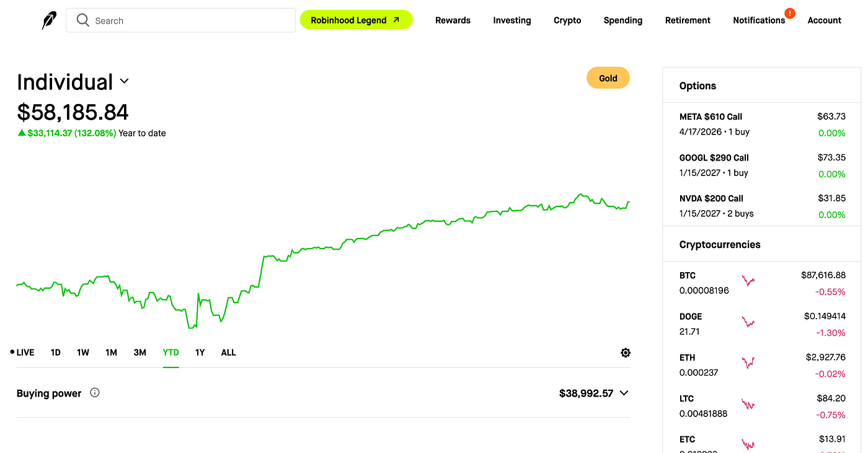Click inside the Search input field
The width and height of the screenshot is (868, 453).
(180, 20)
